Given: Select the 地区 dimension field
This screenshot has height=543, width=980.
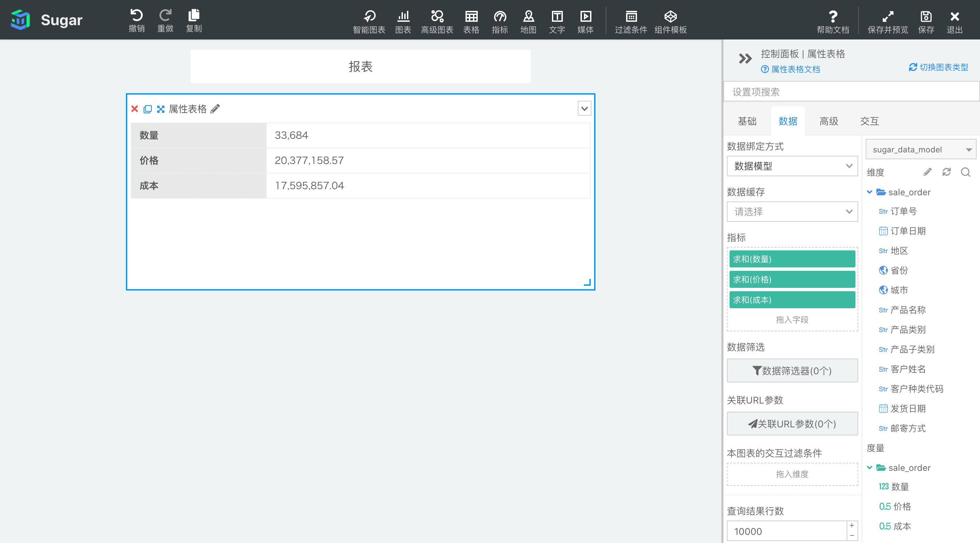Looking at the screenshot, I should coord(893,251).
